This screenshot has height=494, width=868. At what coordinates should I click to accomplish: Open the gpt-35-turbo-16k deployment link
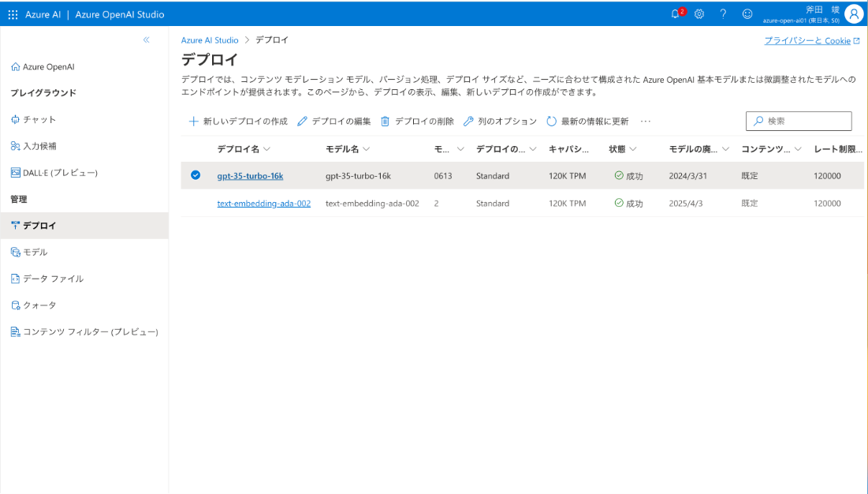250,176
